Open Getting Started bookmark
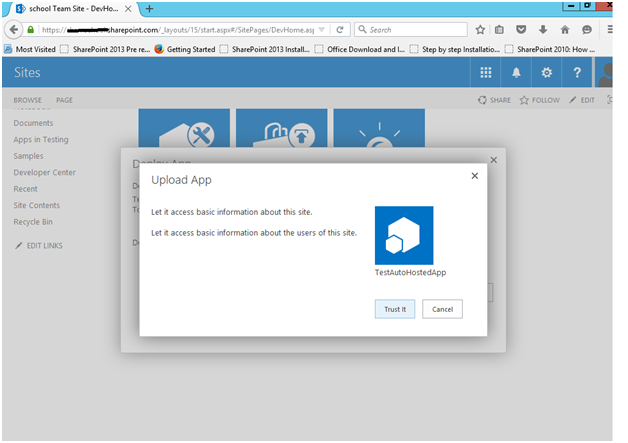 click(185, 49)
